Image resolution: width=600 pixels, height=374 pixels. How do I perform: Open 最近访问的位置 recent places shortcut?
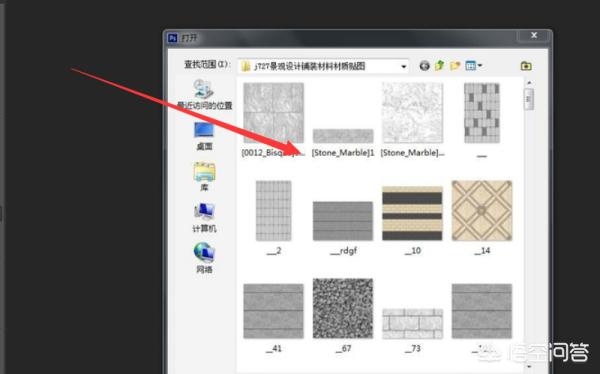click(x=204, y=95)
